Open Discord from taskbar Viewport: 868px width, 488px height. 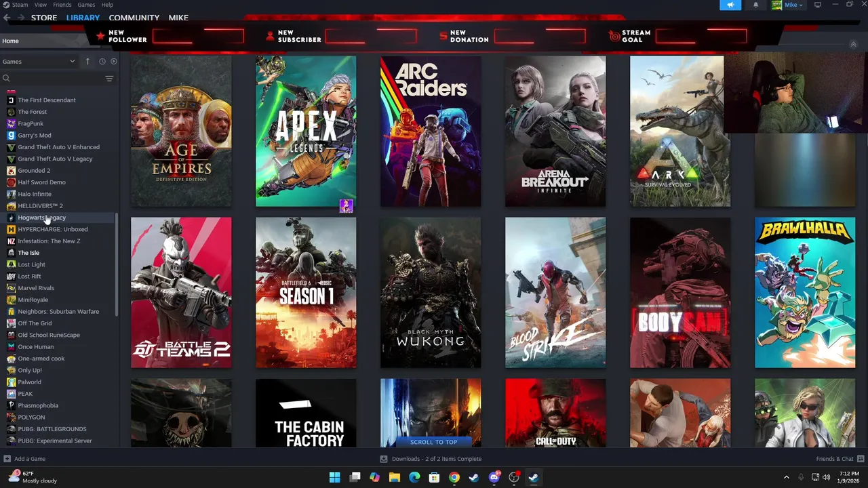click(494, 477)
